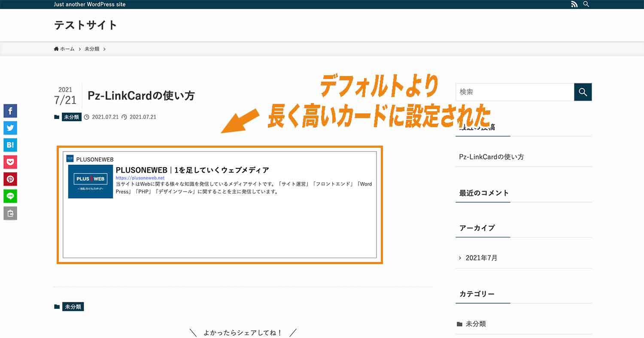Expand the 2021年7月 archive entry
The image size is (644, 338).
point(481,257)
